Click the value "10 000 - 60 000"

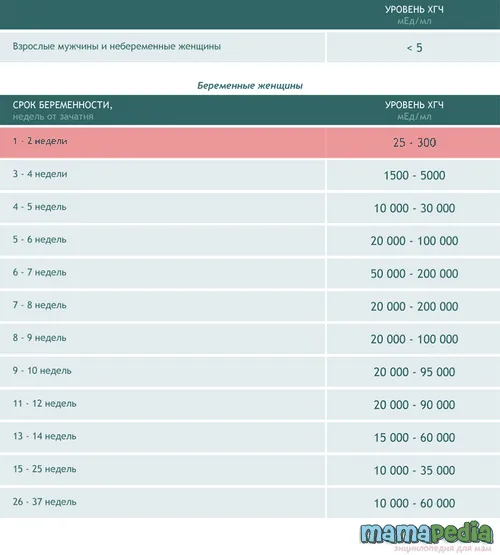point(414,503)
